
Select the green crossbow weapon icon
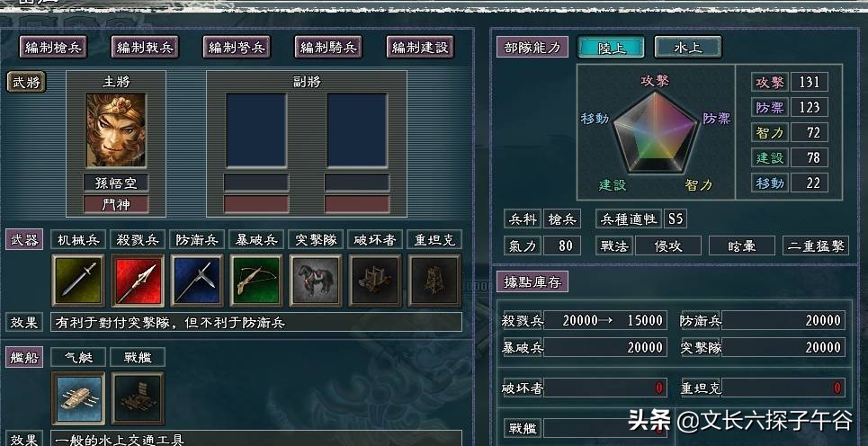click(255, 281)
